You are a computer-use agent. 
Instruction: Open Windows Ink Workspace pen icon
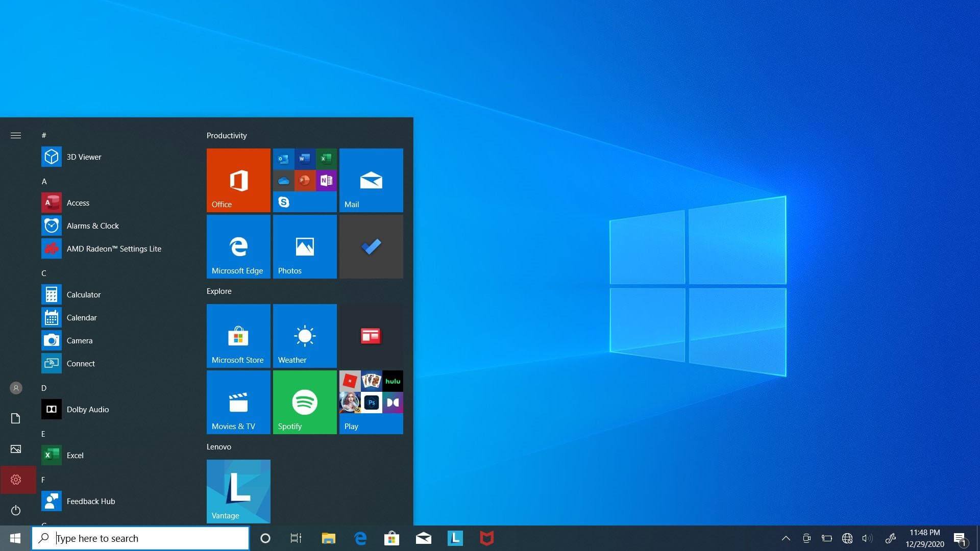[891, 538]
